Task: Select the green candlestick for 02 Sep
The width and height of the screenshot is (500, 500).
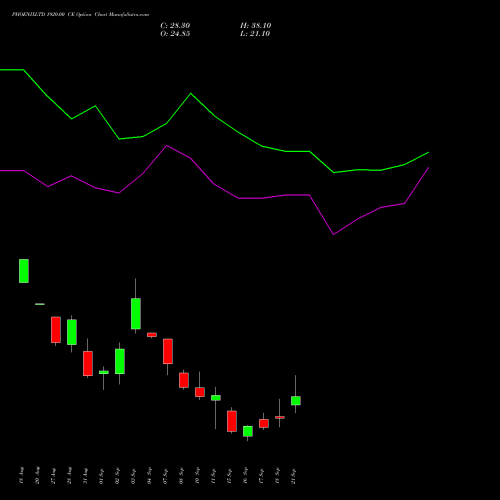Action: click(120, 361)
